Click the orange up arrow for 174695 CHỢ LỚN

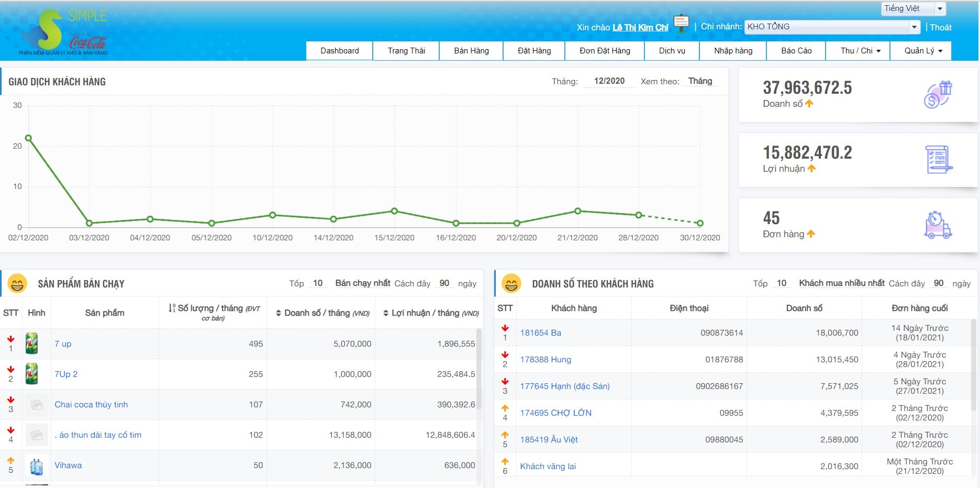505,408
